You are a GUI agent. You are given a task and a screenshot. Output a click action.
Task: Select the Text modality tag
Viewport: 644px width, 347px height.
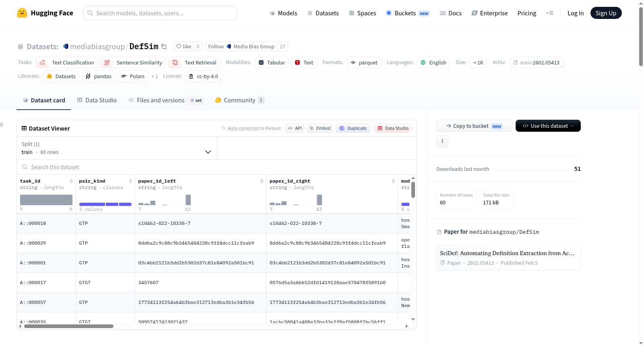304,62
